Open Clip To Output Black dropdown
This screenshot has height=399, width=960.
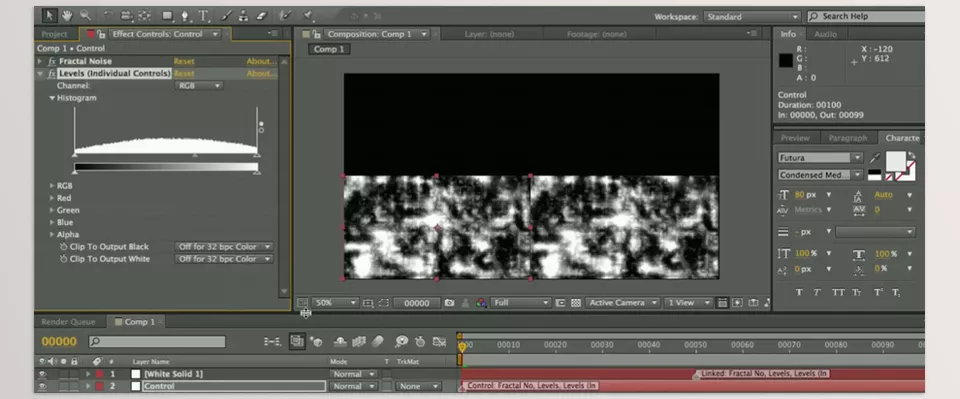pyautogui.click(x=224, y=247)
